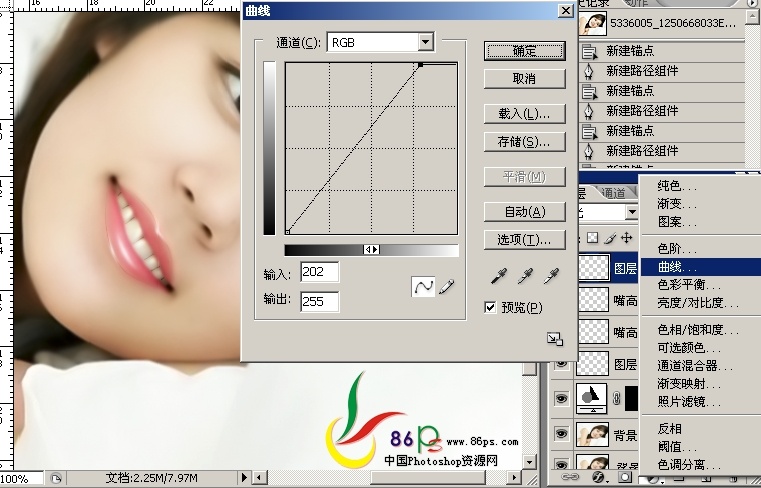Open the layer blend mode dropdown arrow
761x488 pixels.
point(631,212)
